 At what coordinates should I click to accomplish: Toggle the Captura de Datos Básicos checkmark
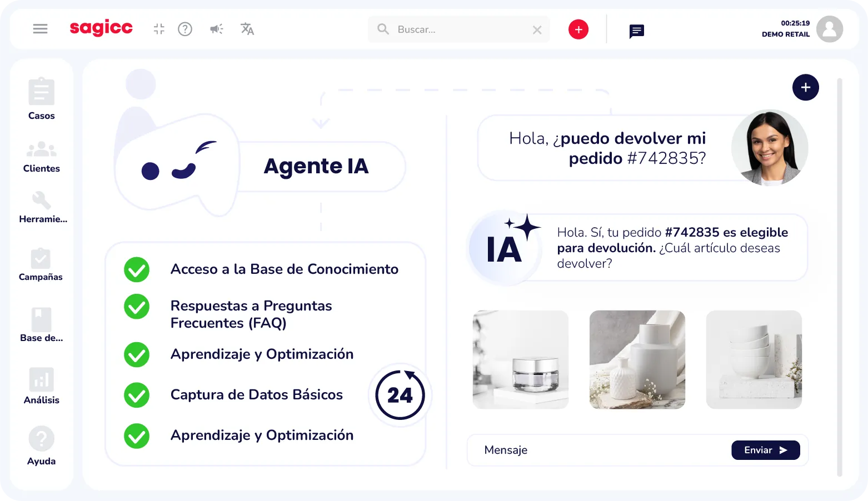click(137, 395)
